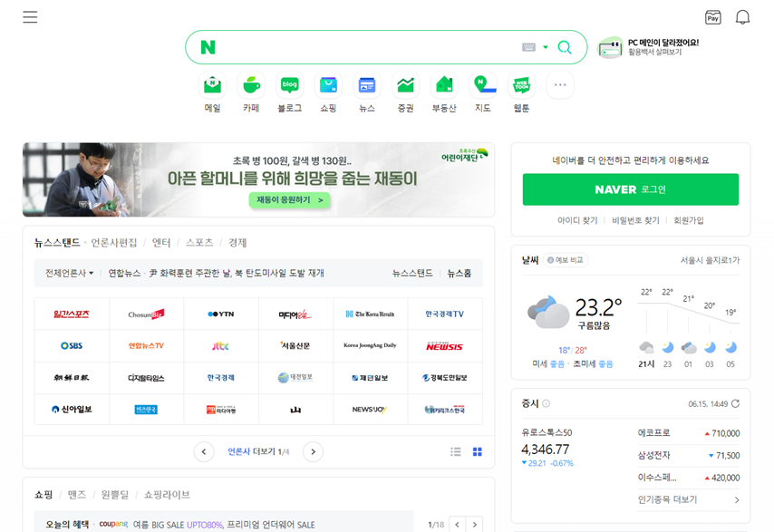774x532 pixels.
Task: Select the 스포츠 tab
Action: click(199, 242)
